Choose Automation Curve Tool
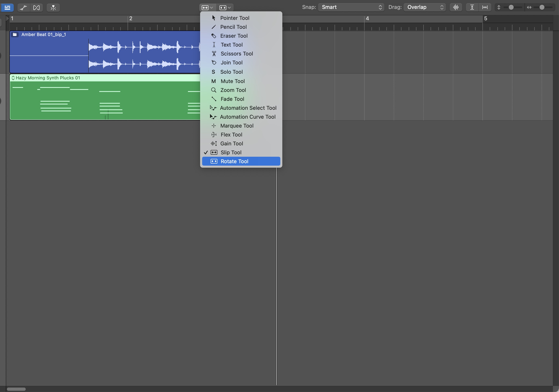 pyautogui.click(x=241, y=117)
